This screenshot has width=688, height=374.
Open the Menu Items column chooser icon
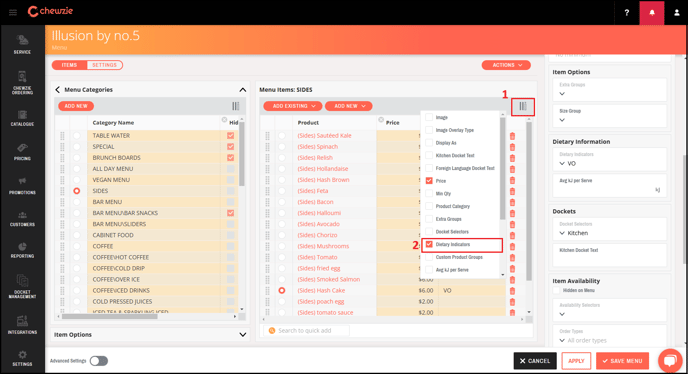coord(523,106)
